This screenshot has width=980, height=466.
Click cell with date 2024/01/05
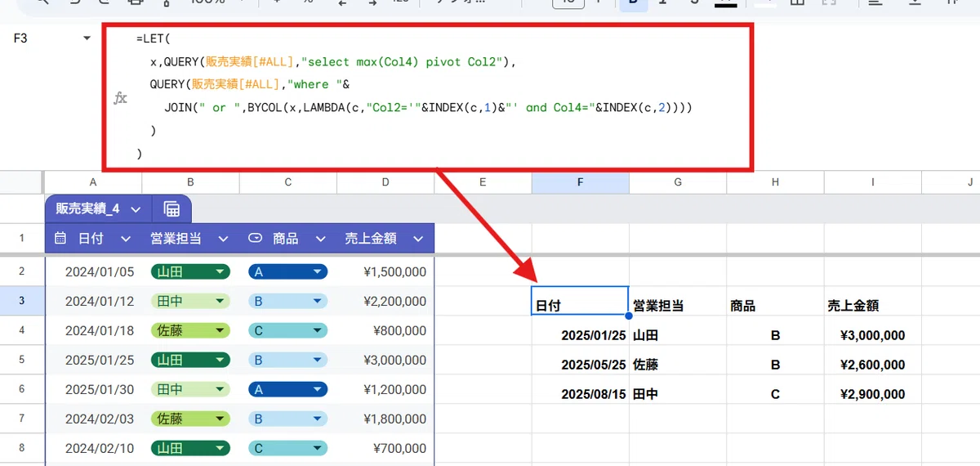(93, 272)
